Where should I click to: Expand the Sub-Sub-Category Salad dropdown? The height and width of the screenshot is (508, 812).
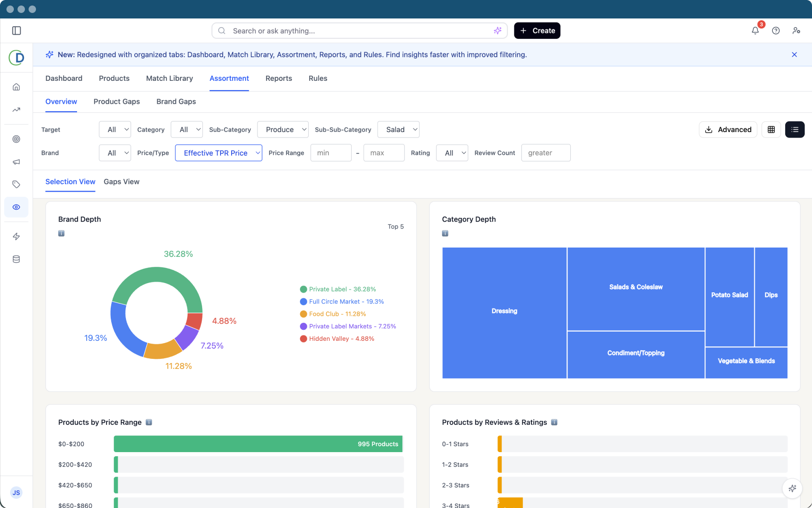point(398,130)
